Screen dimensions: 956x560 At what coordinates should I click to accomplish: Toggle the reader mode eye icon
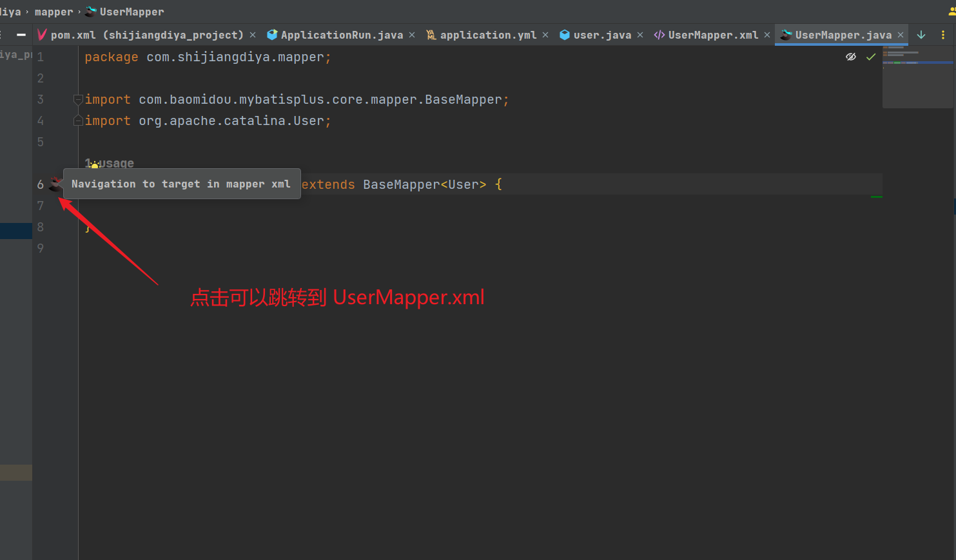851,57
